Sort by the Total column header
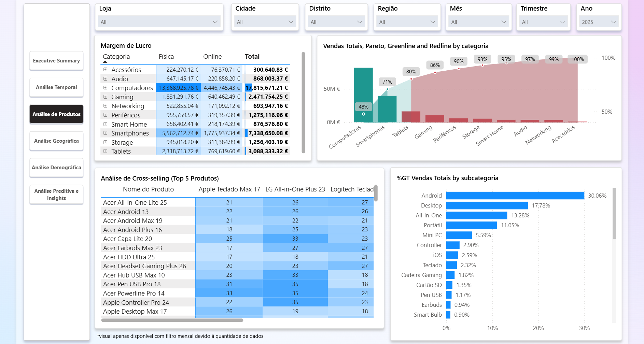644x344 pixels. [x=252, y=57]
